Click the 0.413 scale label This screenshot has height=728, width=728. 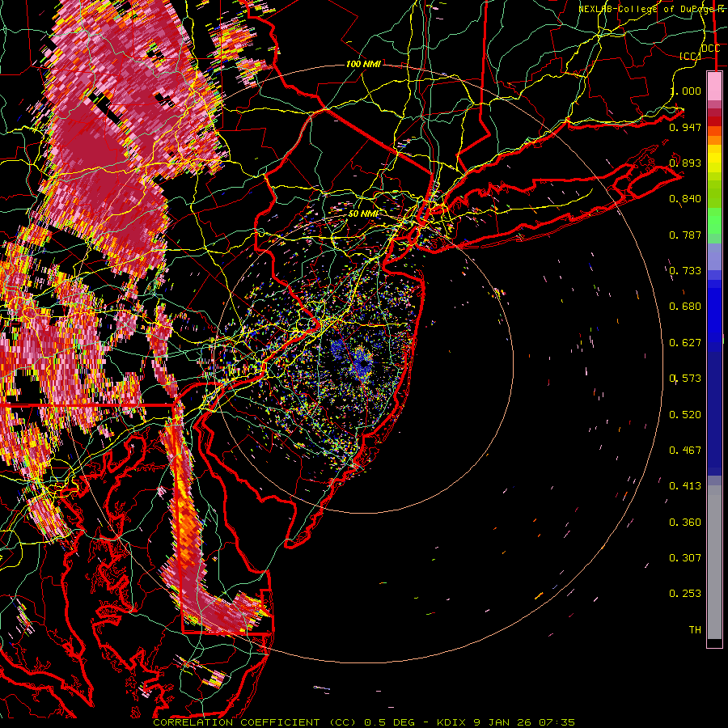click(x=685, y=486)
